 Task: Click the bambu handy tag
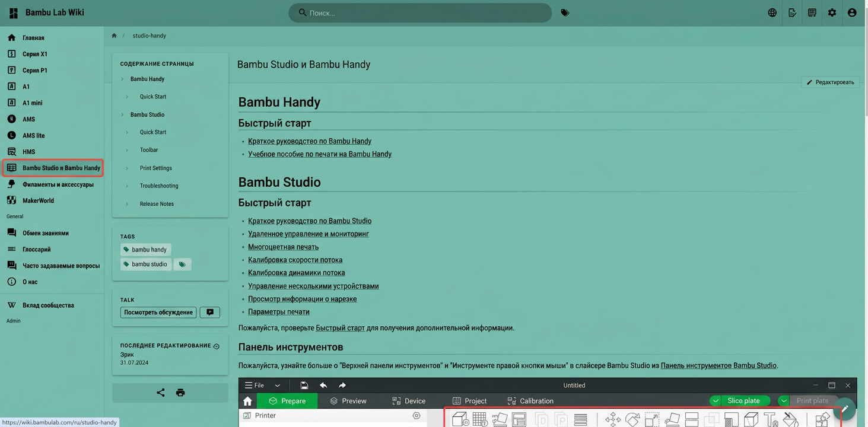[x=145, y=250]
